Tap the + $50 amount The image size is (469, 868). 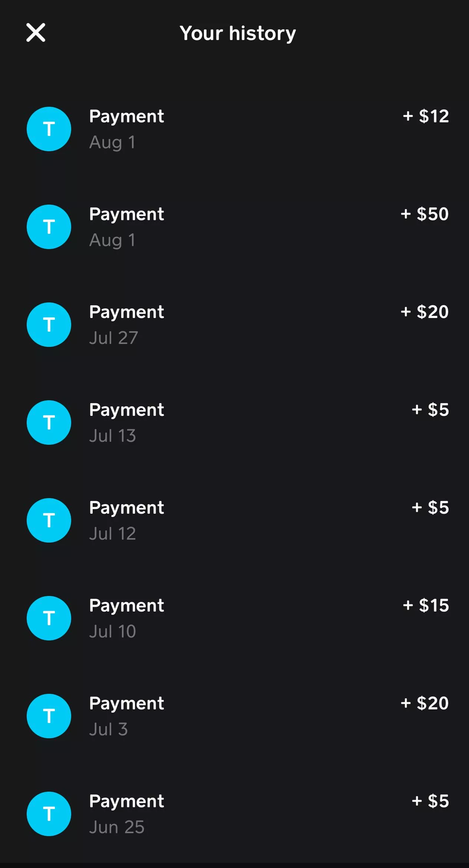point(425,214)
